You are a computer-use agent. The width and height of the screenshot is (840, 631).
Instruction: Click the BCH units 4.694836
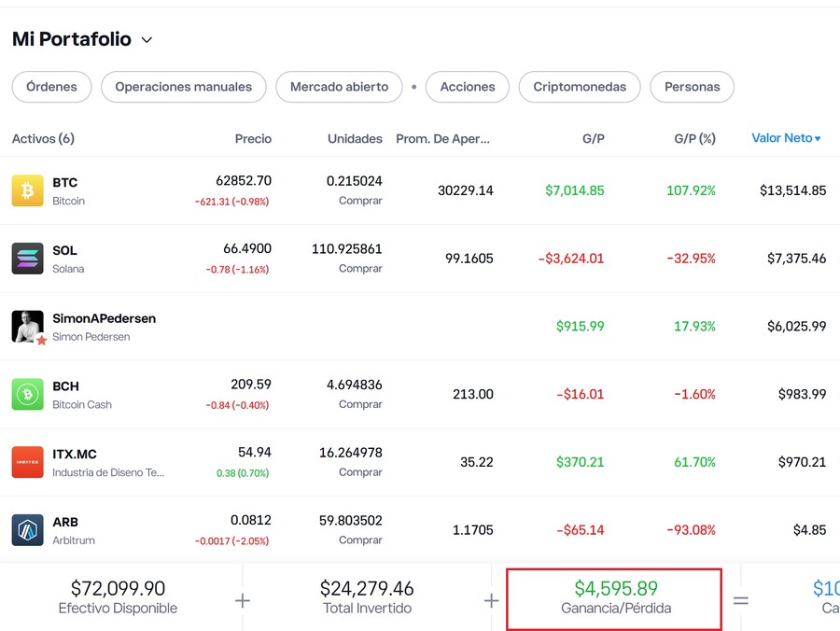[354, 385]
